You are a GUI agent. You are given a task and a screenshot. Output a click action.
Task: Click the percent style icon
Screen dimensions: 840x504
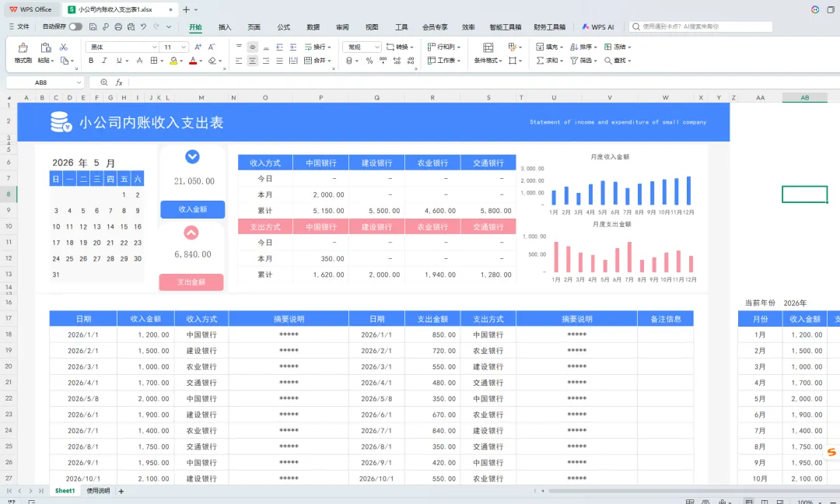[369, 61]
